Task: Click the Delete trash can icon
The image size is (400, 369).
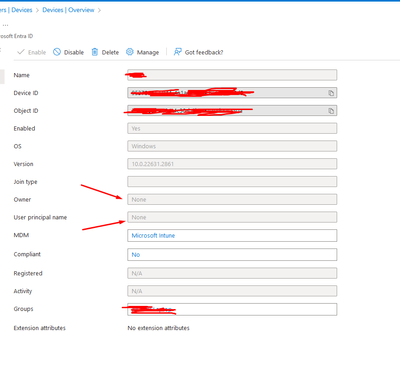Action: tap(95, 52)
